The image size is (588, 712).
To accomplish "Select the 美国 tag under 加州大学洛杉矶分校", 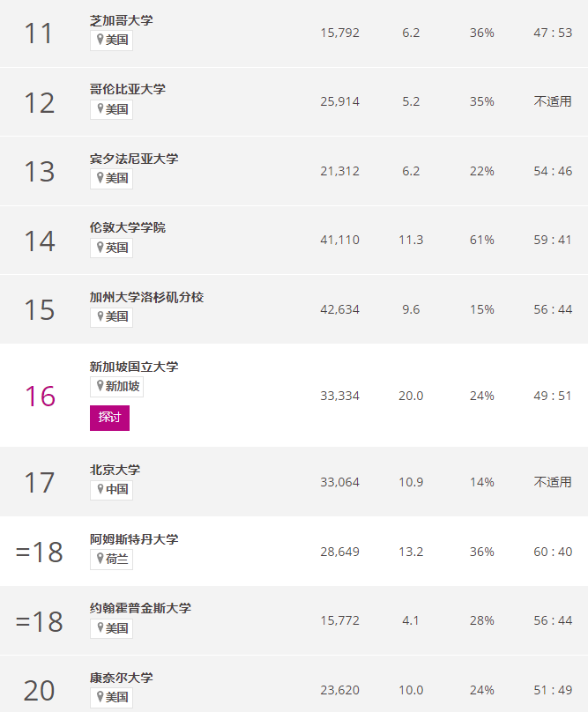I will point(111,316).
